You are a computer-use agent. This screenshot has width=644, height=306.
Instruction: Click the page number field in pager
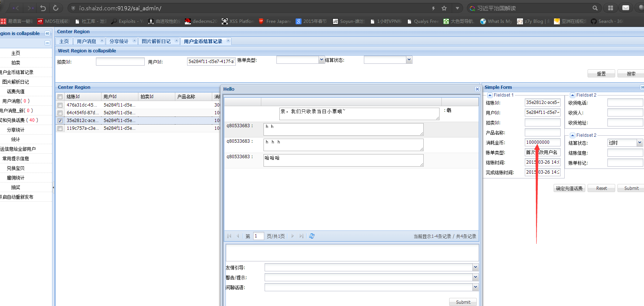pyautogui.click(x=259, y=236)
